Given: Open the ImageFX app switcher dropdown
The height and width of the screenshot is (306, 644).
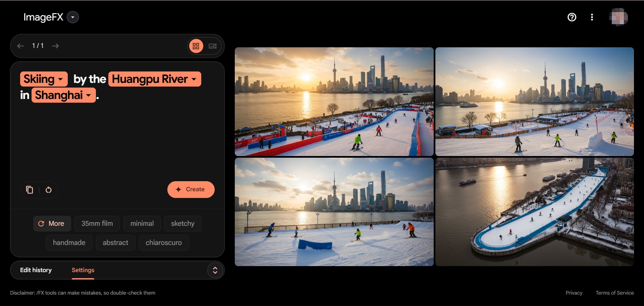Looking at the screenshot, I should click(73, 17).
